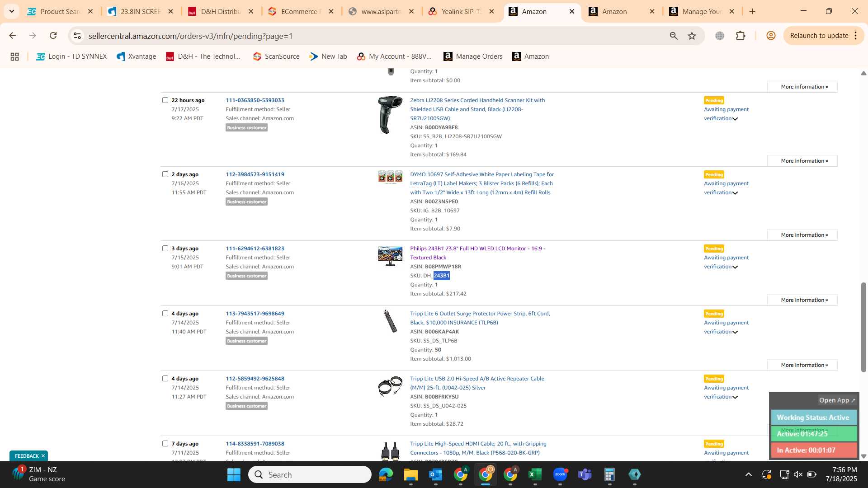
Task: Open the bookmarks apps grid icon
Action: click(x=14, y=56)
